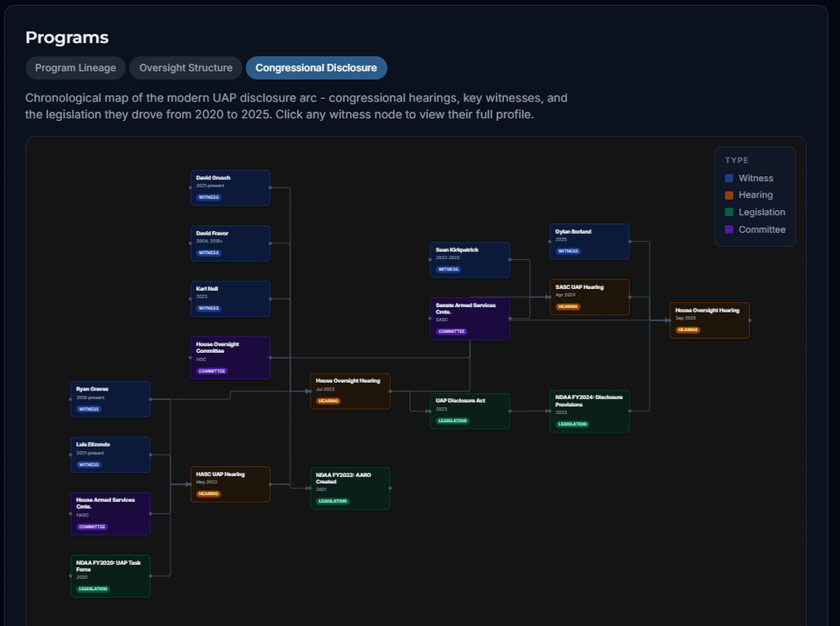Image resolution: width=840 pixels, height=626 pixels.
Task: Switch to the Program Lineage tab
Action: point(75,68)
